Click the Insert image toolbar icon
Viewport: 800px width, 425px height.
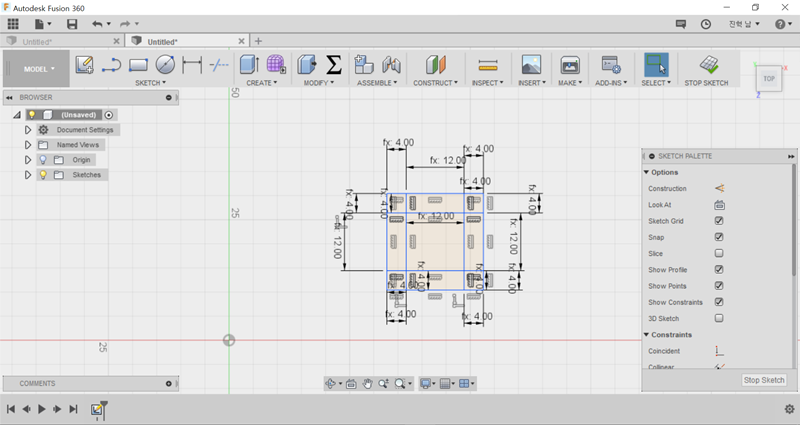tap(531, 65)
